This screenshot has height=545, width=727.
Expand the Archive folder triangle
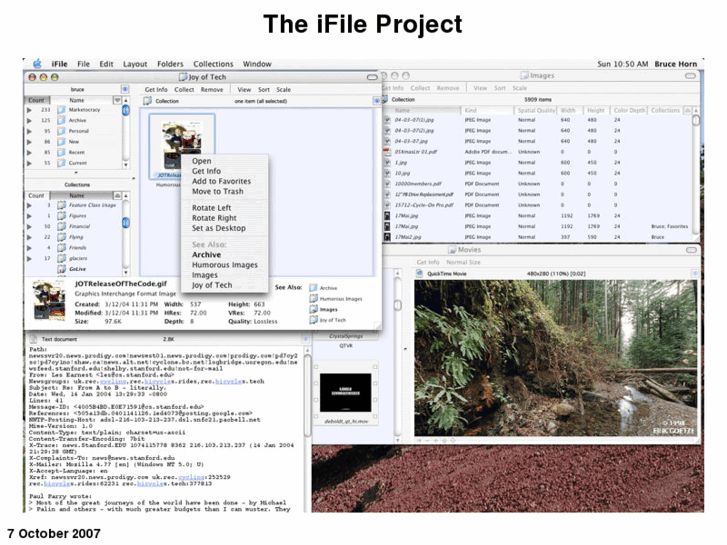pos(29,121)
